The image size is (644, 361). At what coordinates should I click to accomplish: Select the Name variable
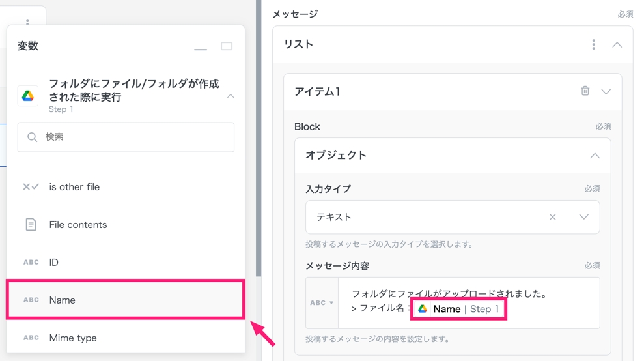[126, 300]
